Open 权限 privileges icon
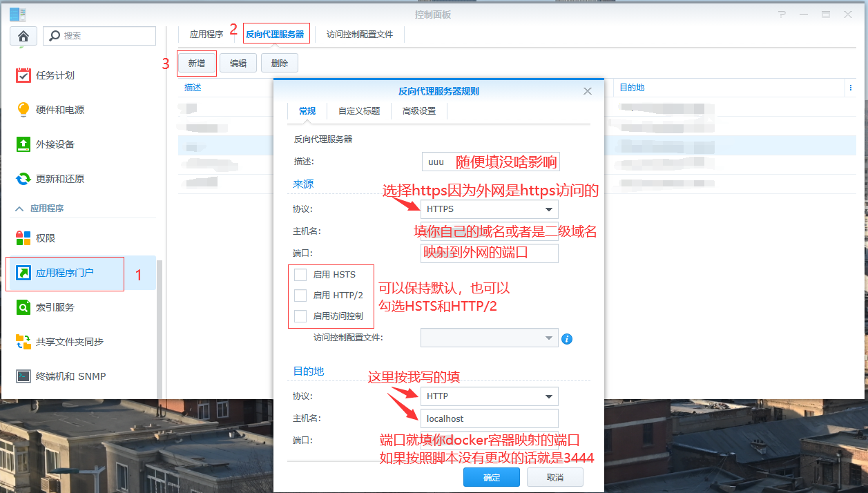 pyautogui.click(x=23, y=238)
